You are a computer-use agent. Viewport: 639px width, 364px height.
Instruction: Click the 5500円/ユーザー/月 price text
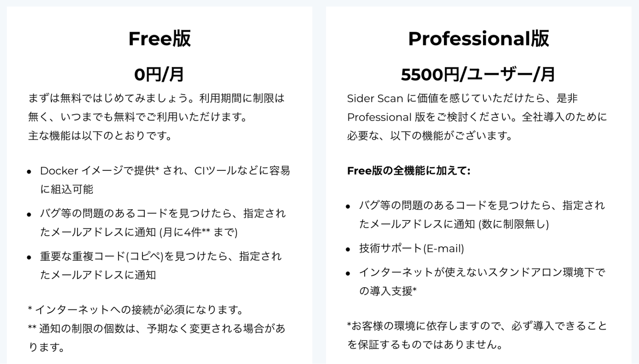point(478,75)
